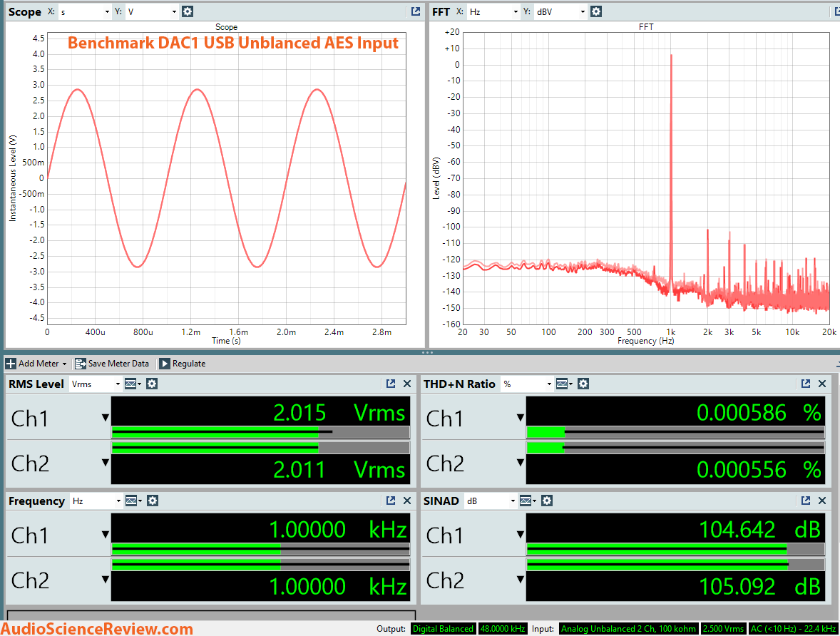Viewport: 840px width, 636px height.
Task: Expand Frequency Ch1 channel arrow
Action: (x=106, y=534)
